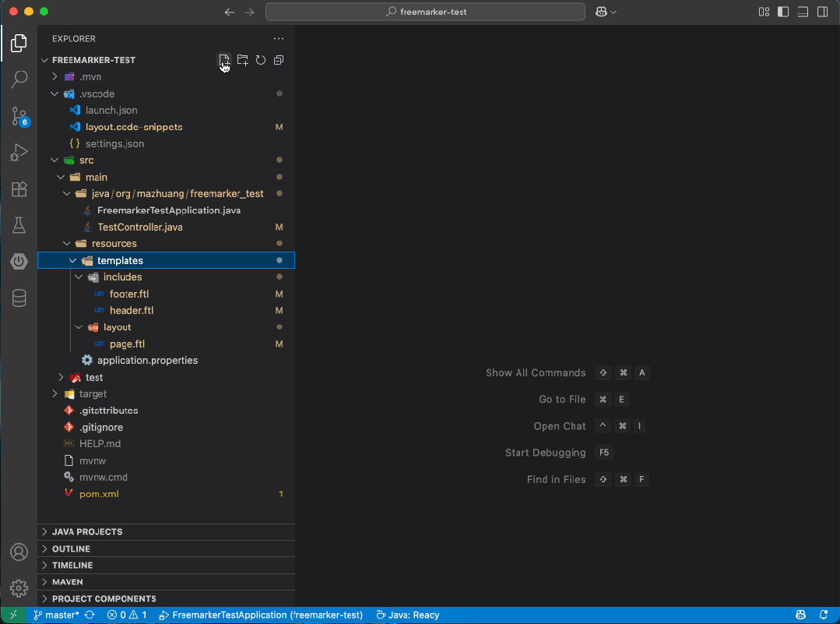The height and width of the screenshot is (624, 840).
Task: Expand the OUTLINE section
Action: click(166, 549)
